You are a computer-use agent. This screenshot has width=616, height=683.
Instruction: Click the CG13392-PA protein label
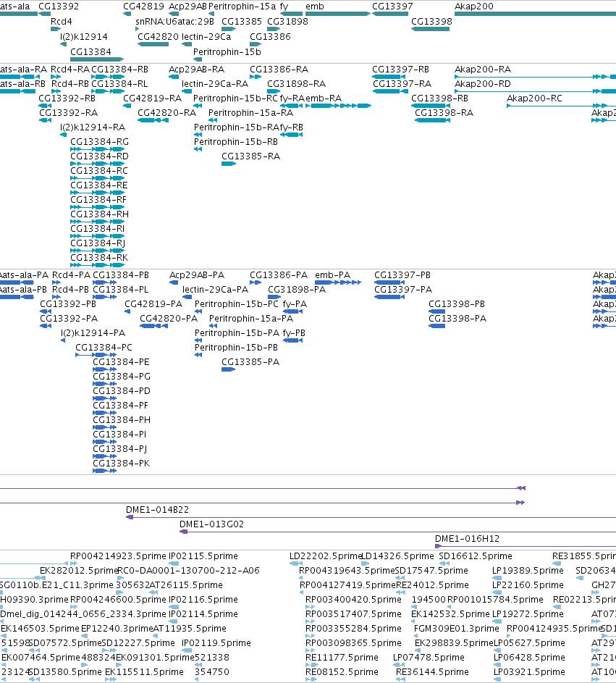click(x=69, y=319)
